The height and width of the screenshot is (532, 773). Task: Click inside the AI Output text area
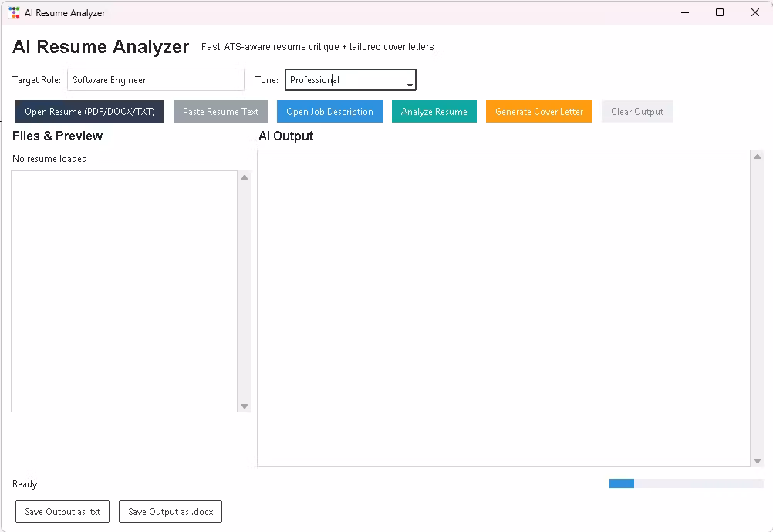point(503,308)
